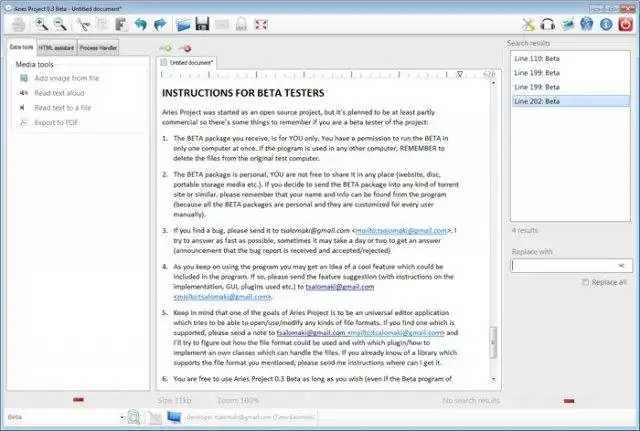
Task: Click the printer icon in the toolbar
Action: point(18,25)
